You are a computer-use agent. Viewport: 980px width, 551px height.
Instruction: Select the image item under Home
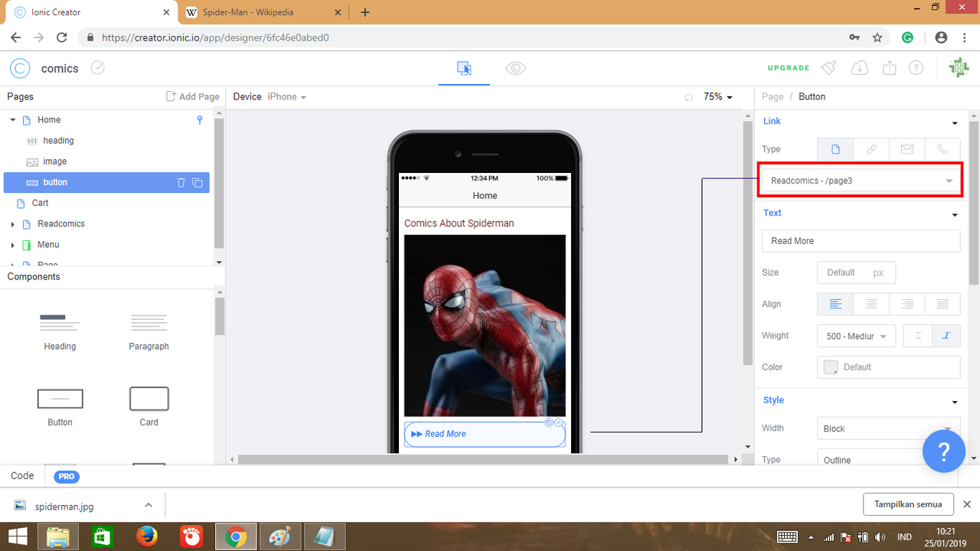click(x=54, y=161)
